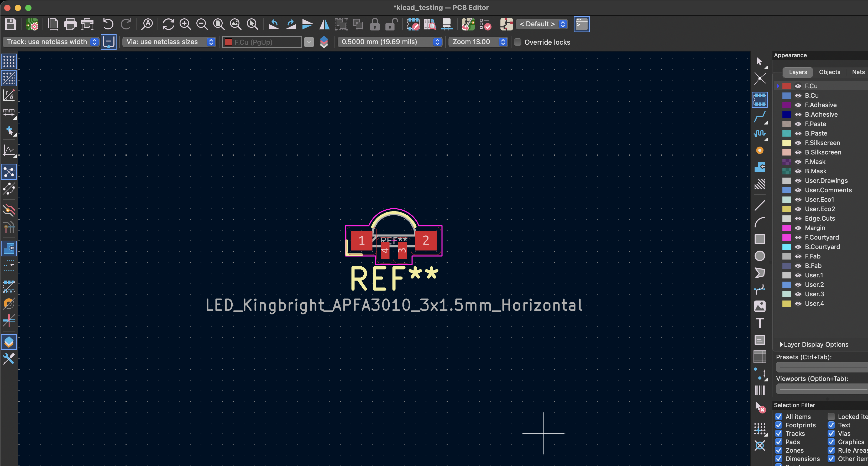Hide the F.Silkscreen layer via eye icon
This screenshot has width=868, height=466.
[798, 143]
